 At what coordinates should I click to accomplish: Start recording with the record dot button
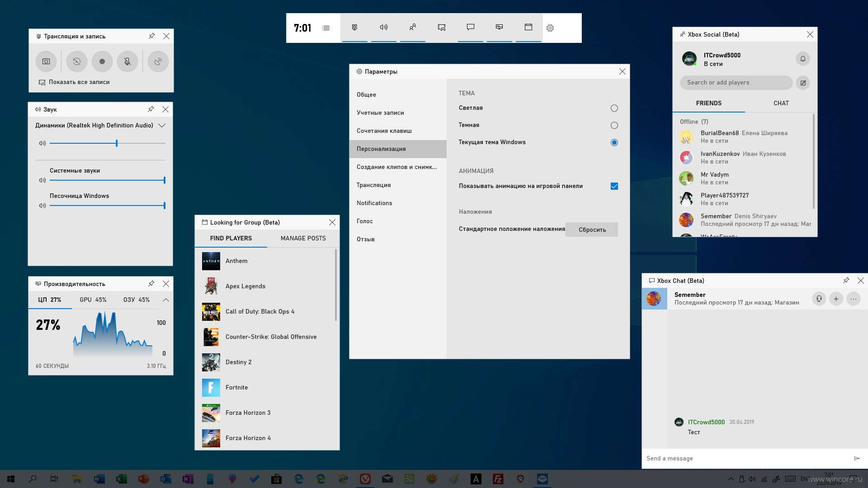(x=102, y=61)
